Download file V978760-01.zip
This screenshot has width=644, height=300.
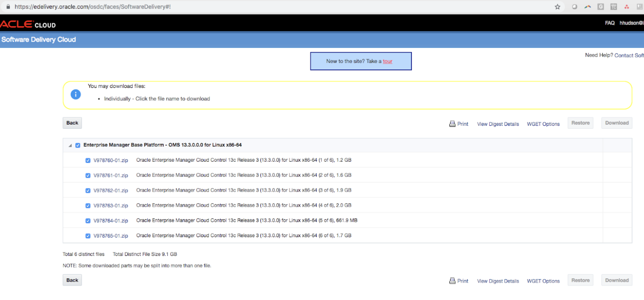(x=111, y=160)
